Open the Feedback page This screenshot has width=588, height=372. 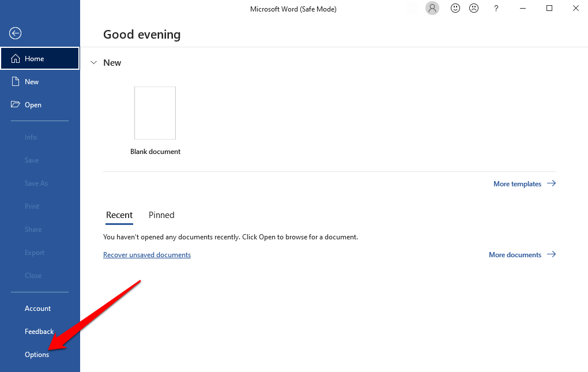pos(39,332)
